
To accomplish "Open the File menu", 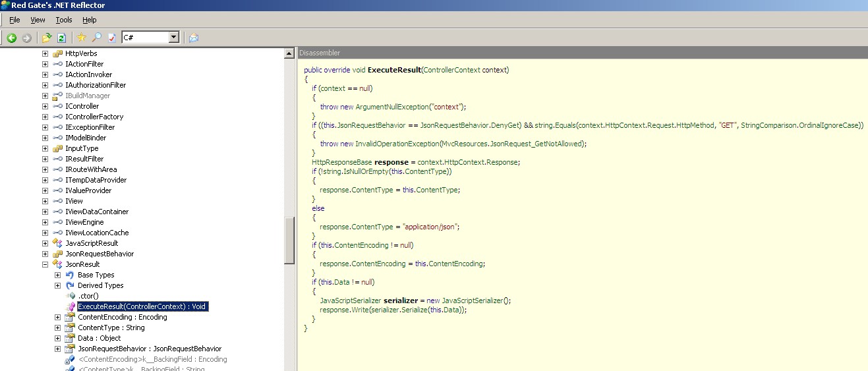I will [14, 20].
